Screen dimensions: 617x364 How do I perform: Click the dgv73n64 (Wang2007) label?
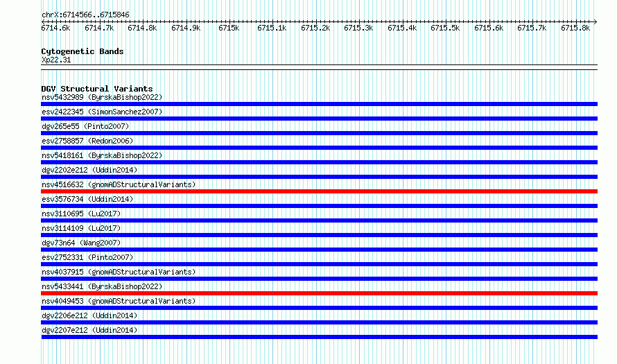(x=81, y=243)
